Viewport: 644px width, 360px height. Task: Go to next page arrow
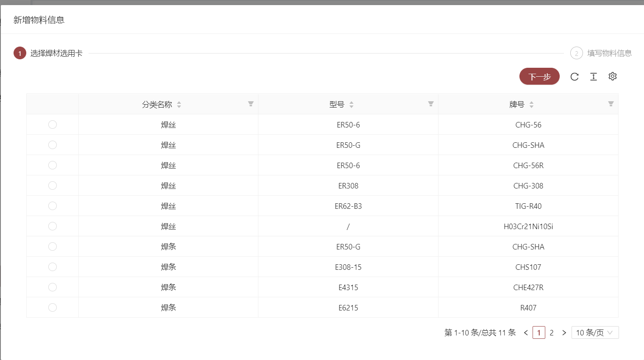(x=564, y=333)
